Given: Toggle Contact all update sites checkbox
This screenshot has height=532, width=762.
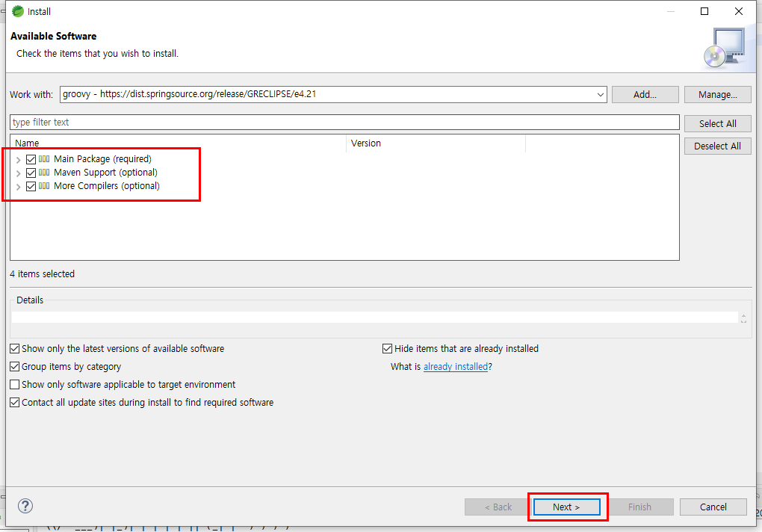Looking at the screenshot, I should click(x=15, y=403).
